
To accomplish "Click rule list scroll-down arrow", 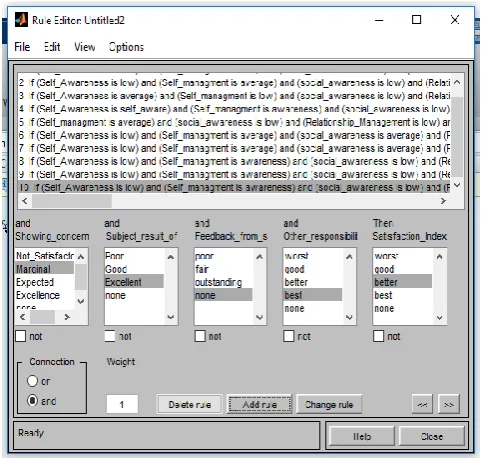I will [457, 185].
